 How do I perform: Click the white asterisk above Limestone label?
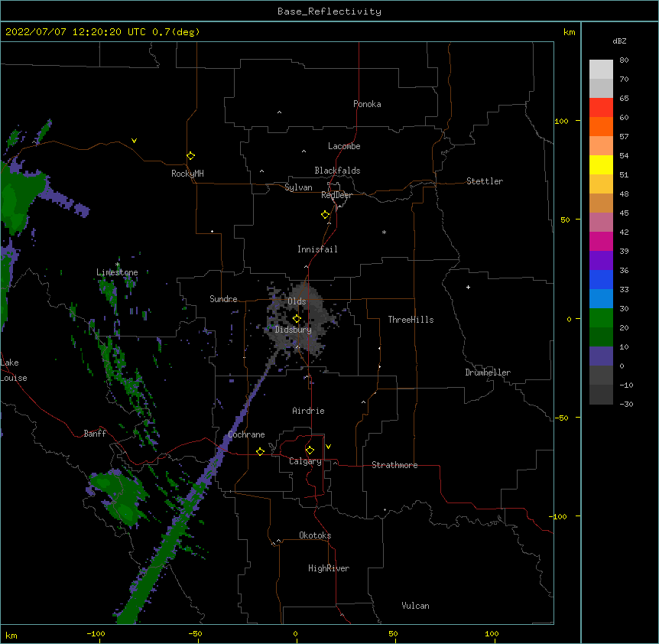pyautogui.click(x=118, y=265)
